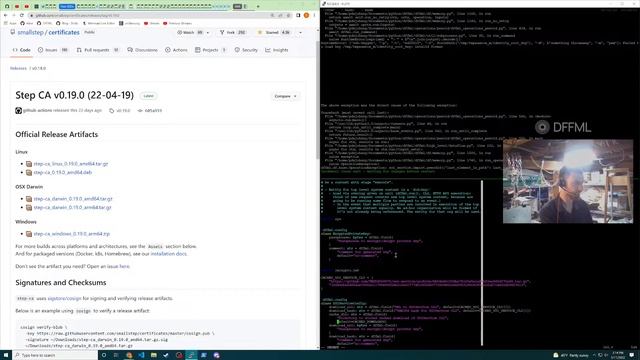
Task: Download step-ca_darwin_0.19.0_arm64.tar.gz
Action: tap(72, 207)
